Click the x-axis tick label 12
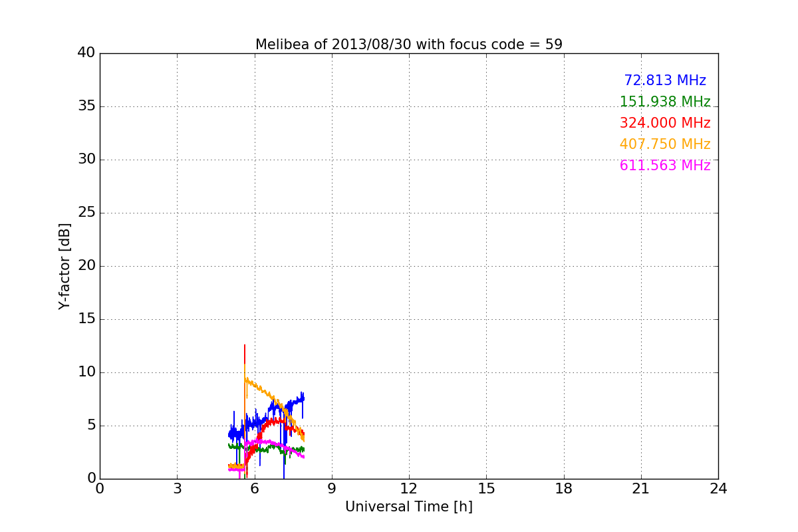Image resolution: width=798 pixels, height=532 pixels. pyautogui.click(x=409, y=489)
